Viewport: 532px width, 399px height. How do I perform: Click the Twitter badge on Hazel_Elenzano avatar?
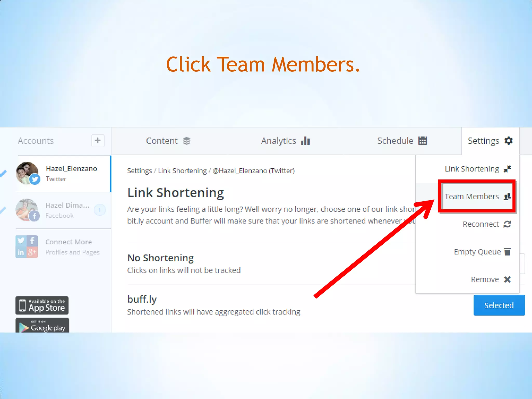tap(35, 179)
